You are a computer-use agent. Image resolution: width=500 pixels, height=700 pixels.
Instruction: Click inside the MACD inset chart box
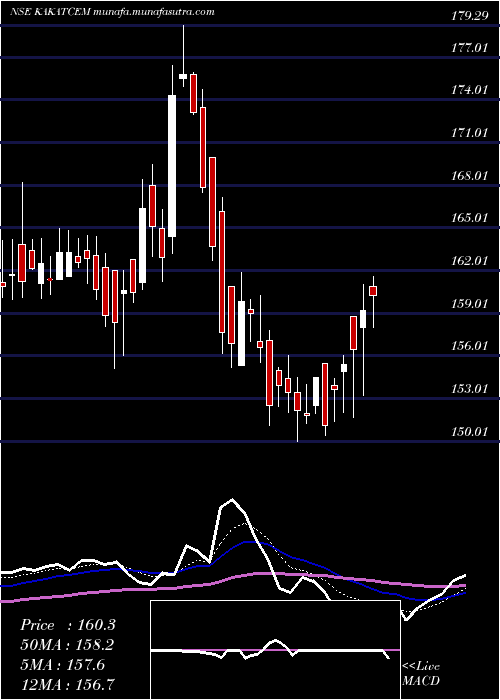[x=275, y=650]
